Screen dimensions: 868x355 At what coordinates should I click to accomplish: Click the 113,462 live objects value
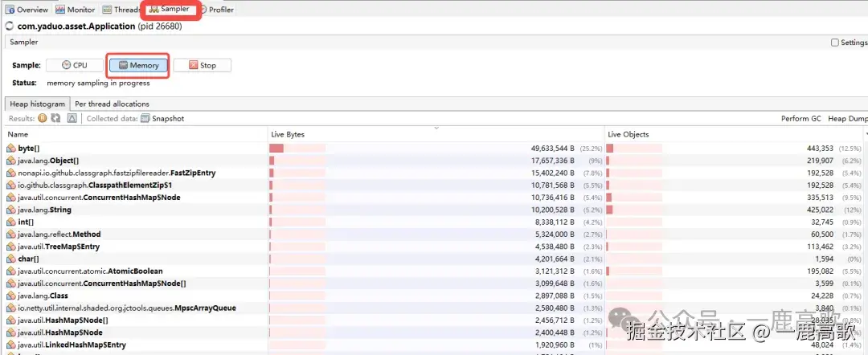[x=820, y=247]
